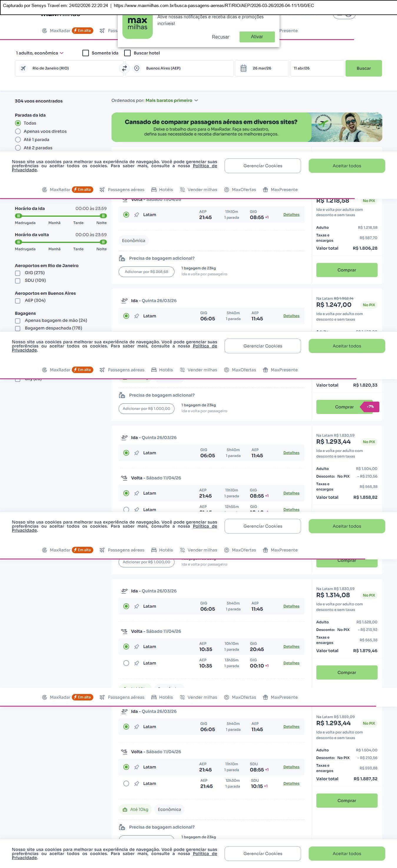
Task: Click the green 'Buscar' button
Action: pos(363,68)
